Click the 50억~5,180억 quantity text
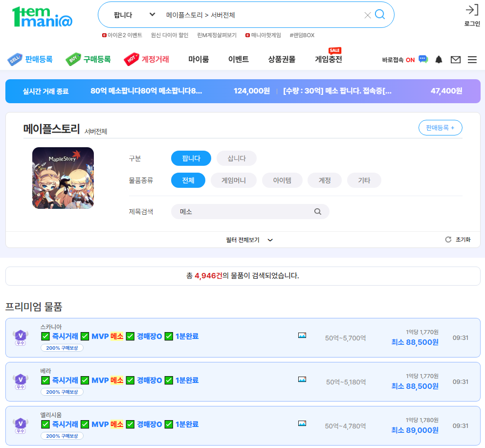485x448 pixels. (x=346, y=382)
